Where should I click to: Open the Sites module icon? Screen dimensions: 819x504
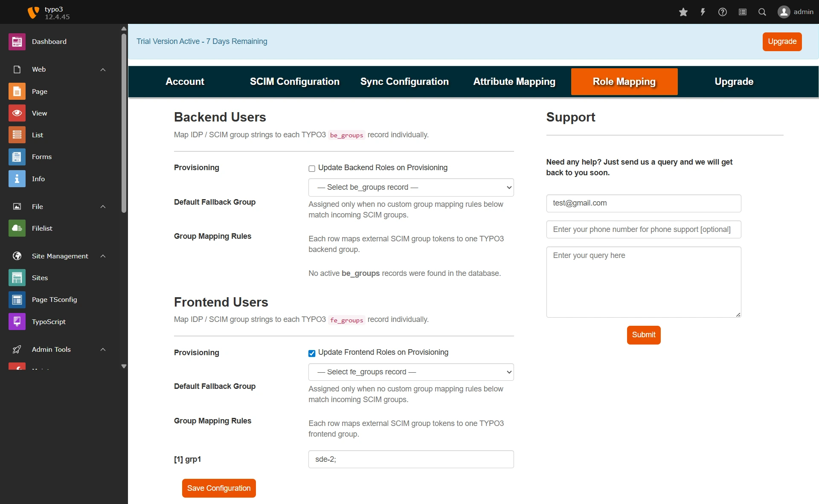[x=17, y=278]
